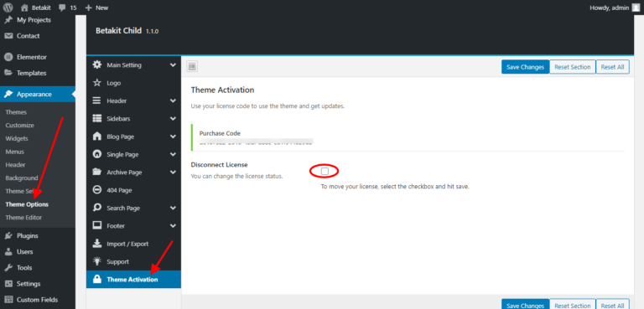This screenshot has width=644, height=309.
Task: Click the admin avatar icon
Action: point(636,8)
